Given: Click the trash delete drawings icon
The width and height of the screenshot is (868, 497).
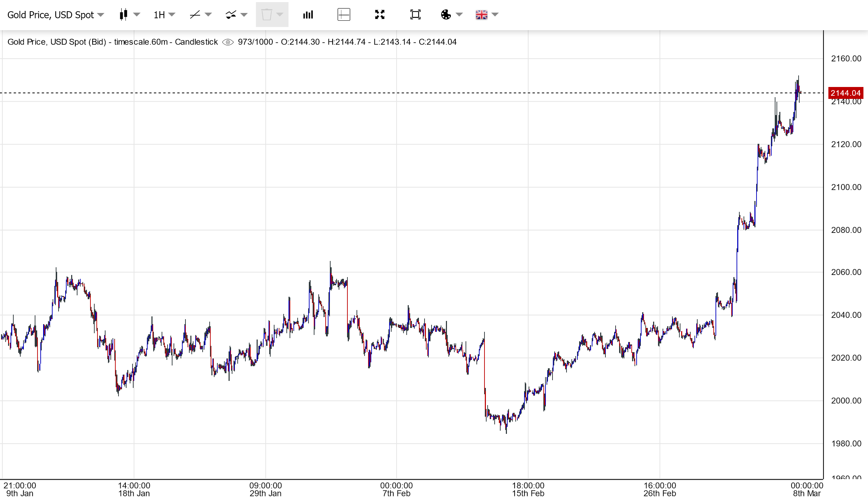Looking at the screenshot, I should pos(266,15).
